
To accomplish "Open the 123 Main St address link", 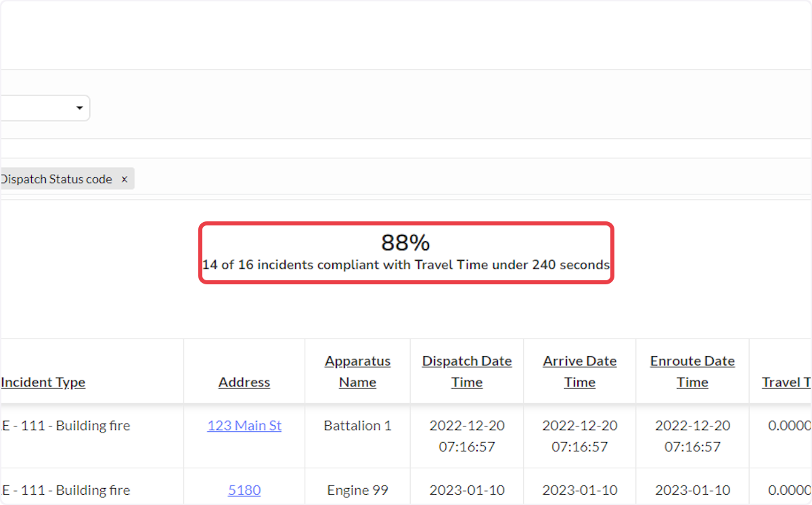I will click(x=244, y=426).
